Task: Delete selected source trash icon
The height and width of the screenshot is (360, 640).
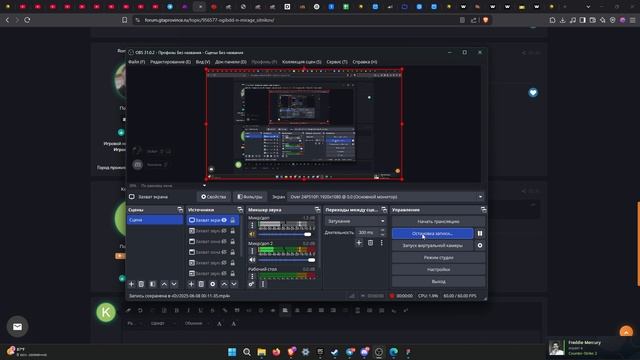Action: 201,284
